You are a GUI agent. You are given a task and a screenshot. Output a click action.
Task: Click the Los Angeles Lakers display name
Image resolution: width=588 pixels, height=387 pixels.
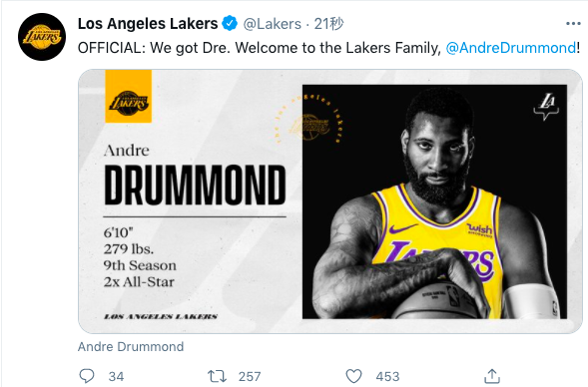[x=148, y=24]
